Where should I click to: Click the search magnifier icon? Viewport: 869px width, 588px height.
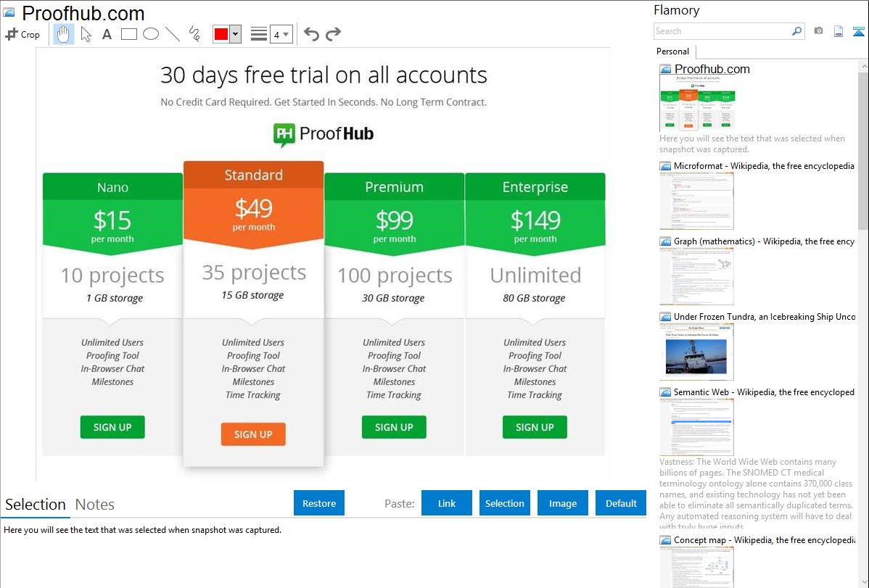[x=796, y=31]
